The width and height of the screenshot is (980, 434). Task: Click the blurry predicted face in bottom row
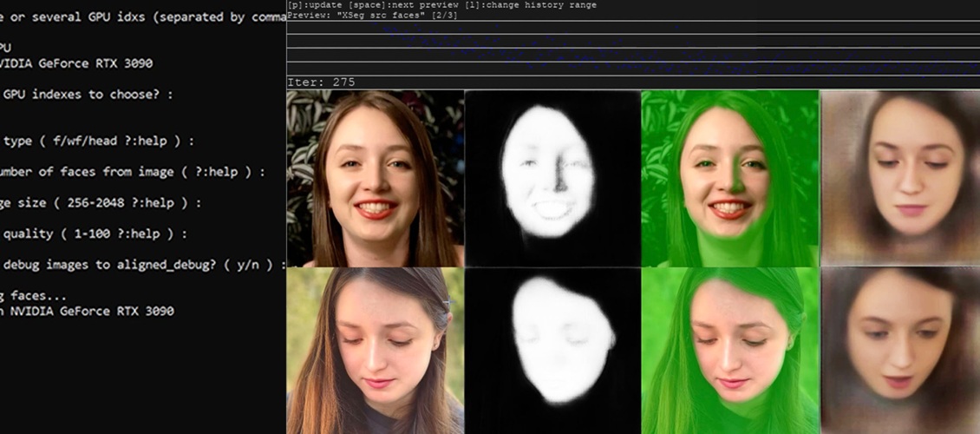900,350
